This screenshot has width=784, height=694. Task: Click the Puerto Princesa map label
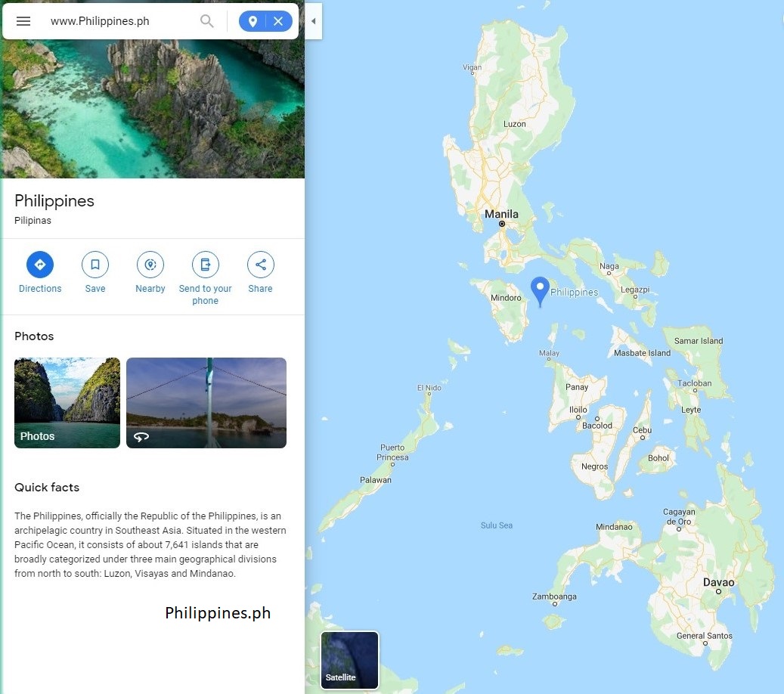pyautogui.click(x=392, y=453)
